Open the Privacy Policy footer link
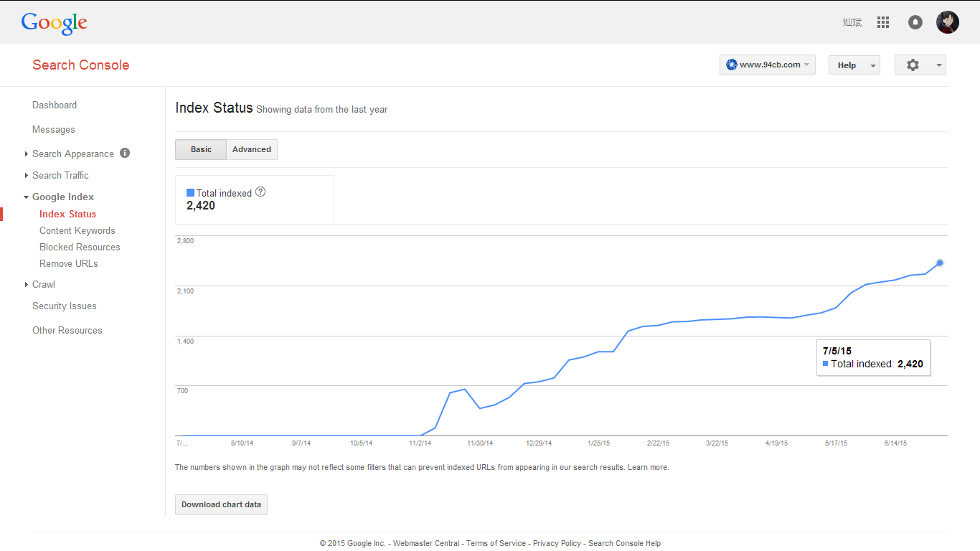This screenshot has height=551, width=980. pyautogui.click(x=557, y=543)
